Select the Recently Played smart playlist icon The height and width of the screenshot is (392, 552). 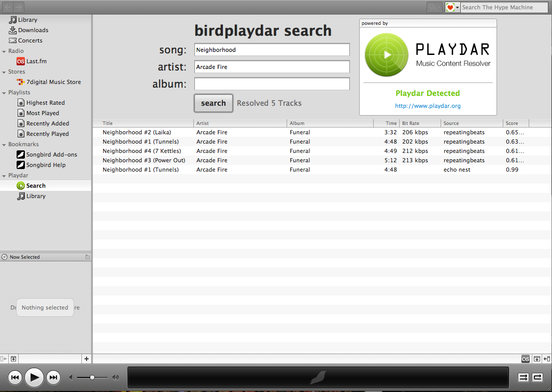pyautogui.click(x=21, y=134)
